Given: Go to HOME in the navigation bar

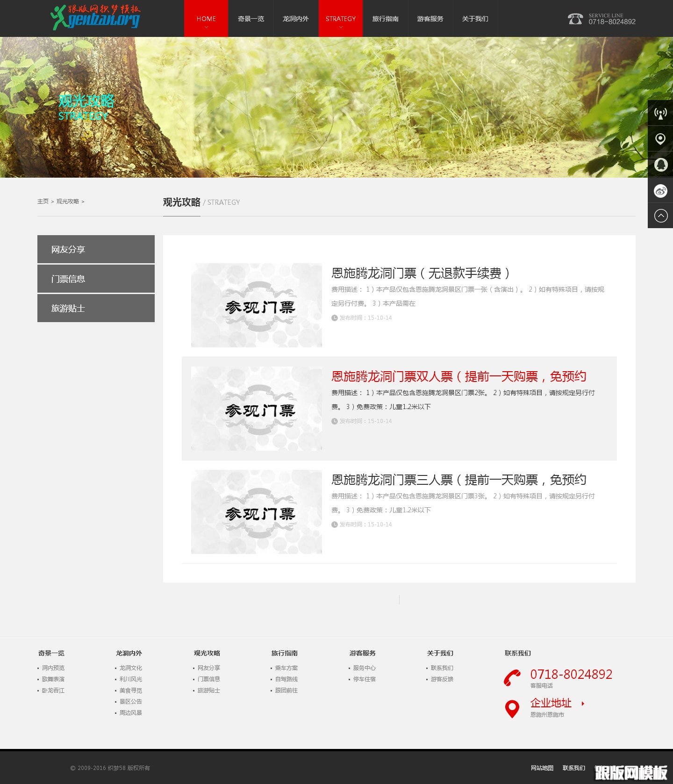Looking at the screenshot, I should 206,19.
